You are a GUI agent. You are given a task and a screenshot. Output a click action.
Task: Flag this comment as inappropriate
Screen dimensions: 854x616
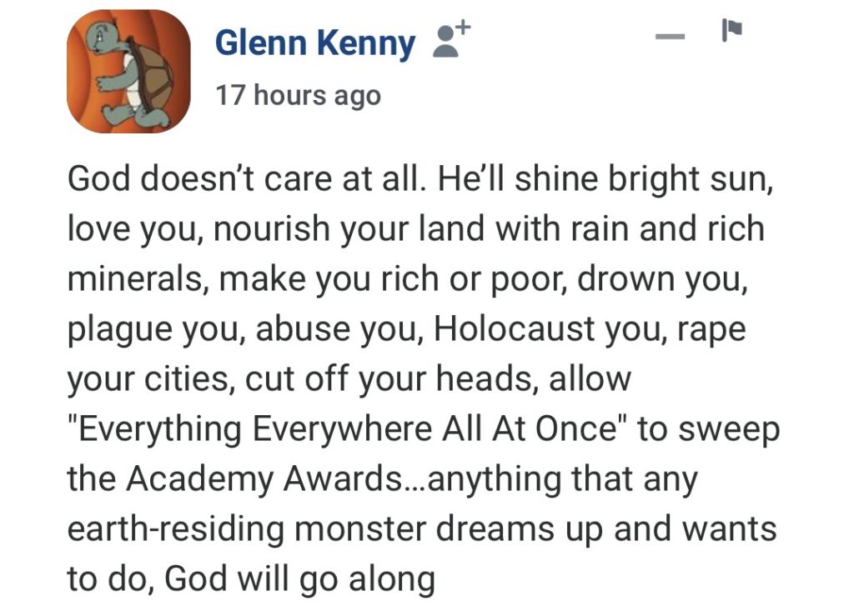pyautogui.click(x=731, y=34)
